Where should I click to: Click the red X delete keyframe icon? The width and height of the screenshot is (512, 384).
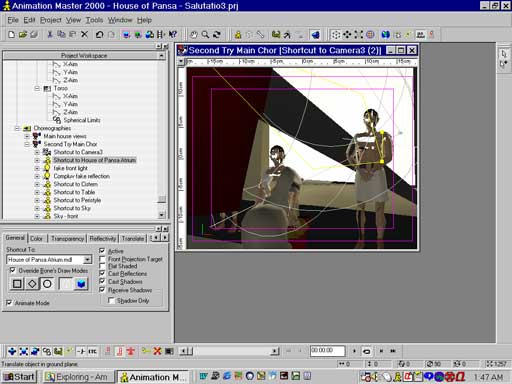pos(157,351)
